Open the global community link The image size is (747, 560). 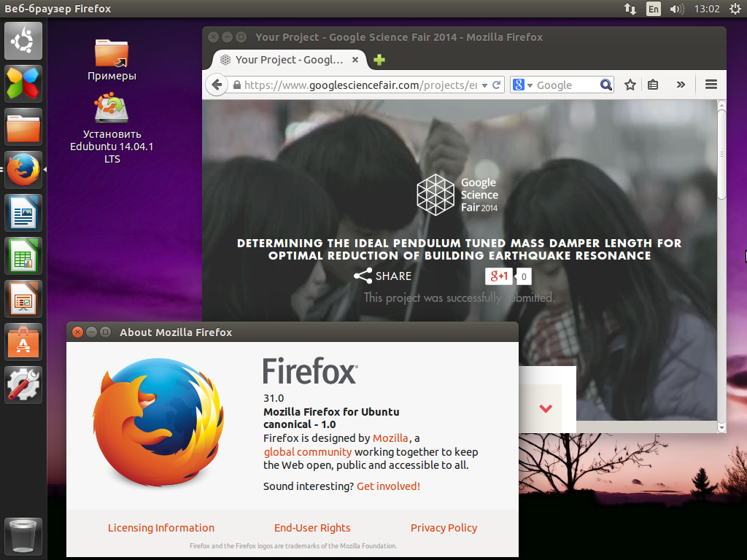[x=308, y=452]
